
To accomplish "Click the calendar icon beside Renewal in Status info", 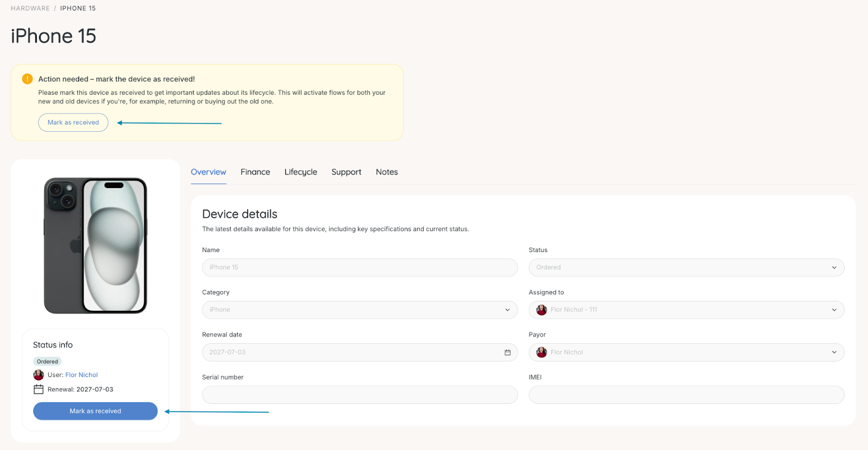I will pyautogui.click(x=39, y=389).
